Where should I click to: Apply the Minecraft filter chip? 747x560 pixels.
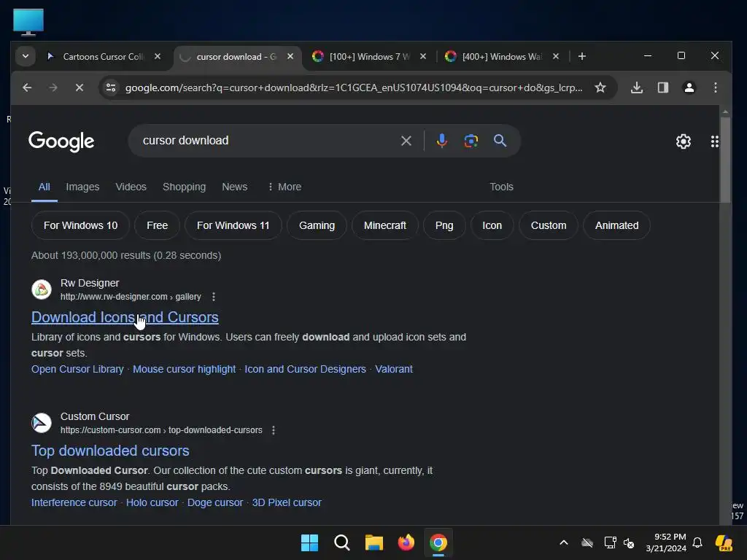point(385,226)
